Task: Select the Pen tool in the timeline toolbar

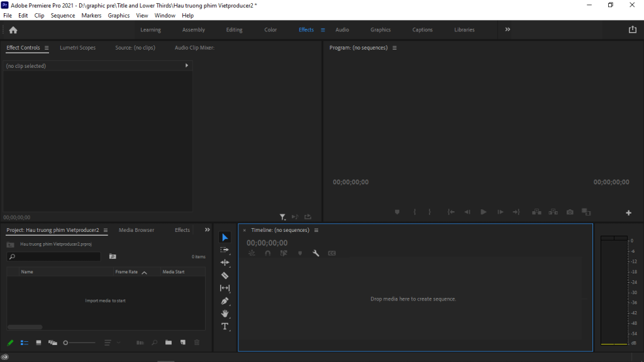Action: point(225,301)
